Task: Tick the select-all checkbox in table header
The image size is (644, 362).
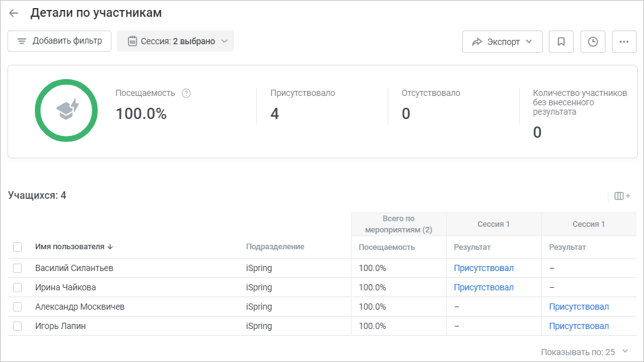Action: pyautogui.click(x=17, y=247)
